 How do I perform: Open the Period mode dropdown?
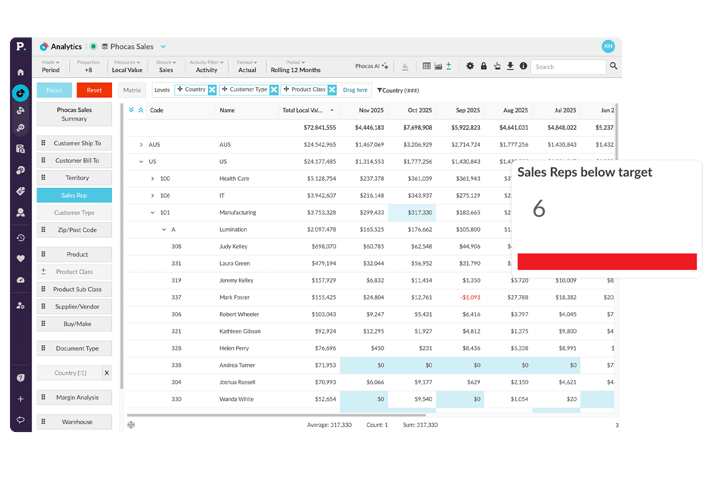click(x=50, y=66)
